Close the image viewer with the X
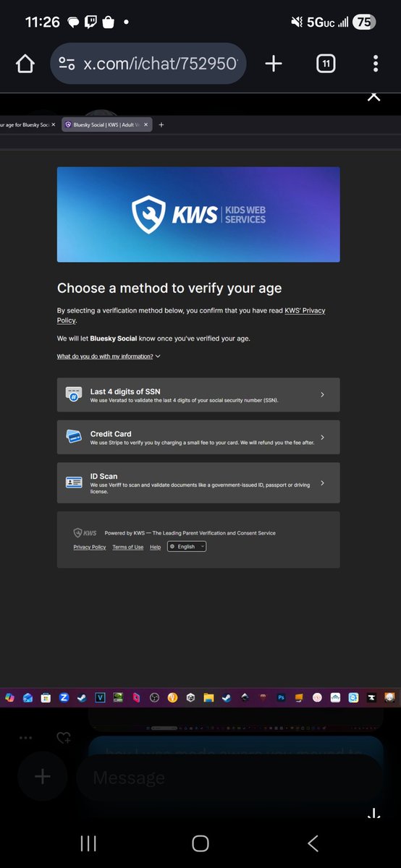The width and height of the screenshot is (401, 868). pos(373,95)
